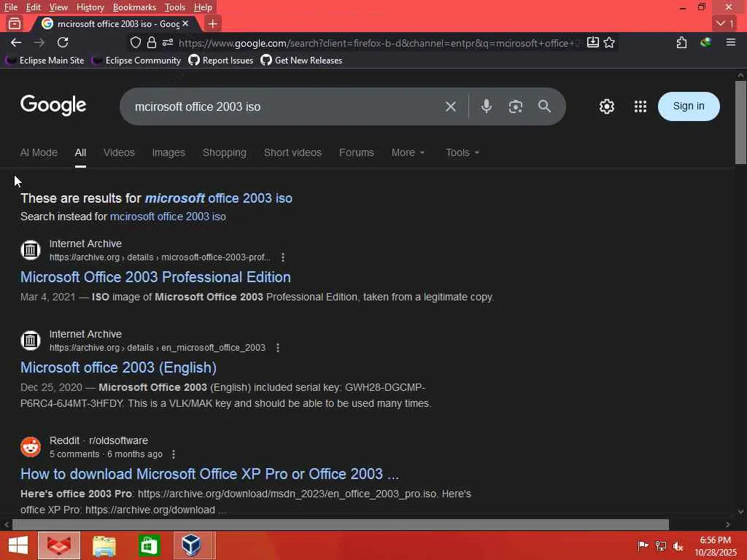Image resolution: width=747 pixels, height=560 pixels.
Task: Switch to the Images tab
Action: [169, 152]
